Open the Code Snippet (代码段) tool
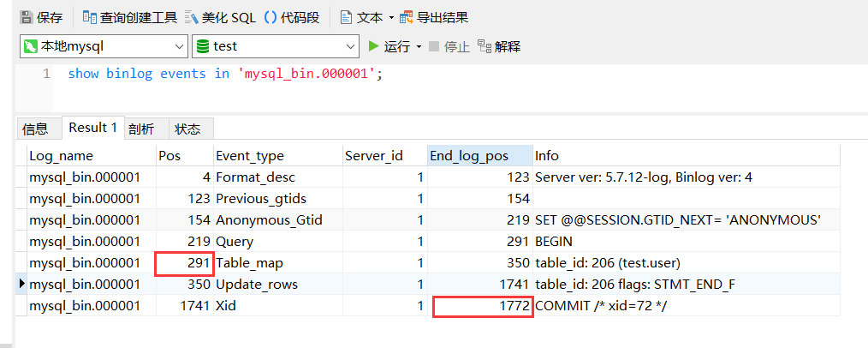This screenshot has height=348, width=868. 292,18
